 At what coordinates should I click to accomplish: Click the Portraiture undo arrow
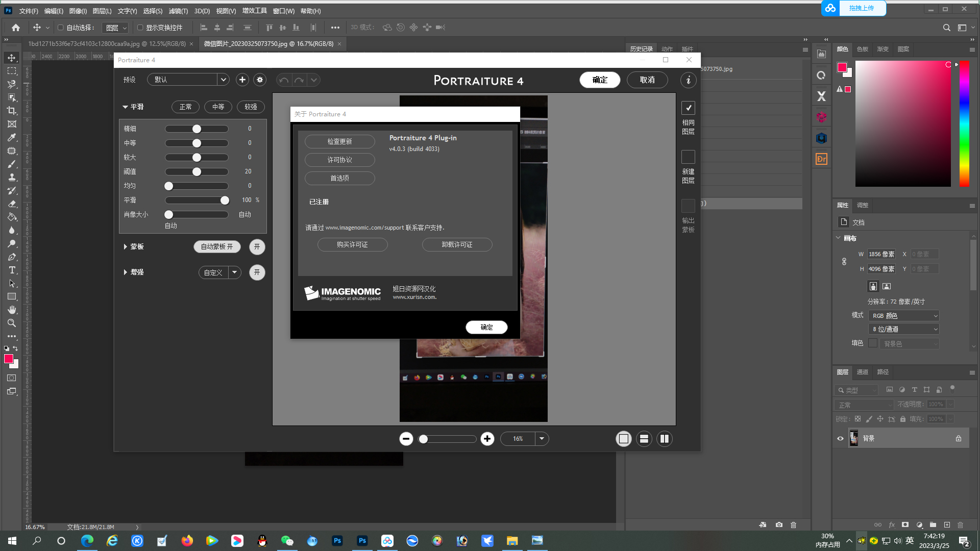pyautogui.click(x=284, y=80)
